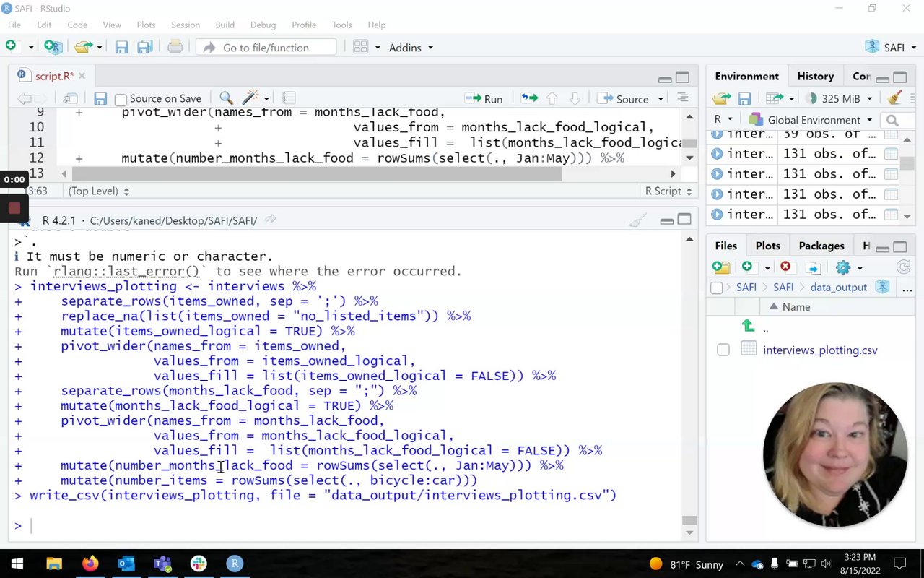Click the Open an existing file icon

click(x=84, y=47)
